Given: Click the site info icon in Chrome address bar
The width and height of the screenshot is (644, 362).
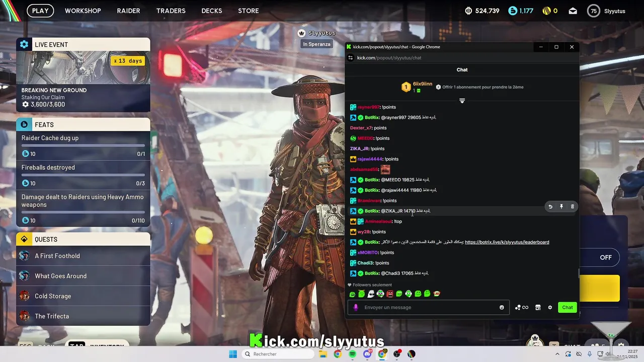Looking at the screenshot, I should pyautogui.click(x=351, y=58).
